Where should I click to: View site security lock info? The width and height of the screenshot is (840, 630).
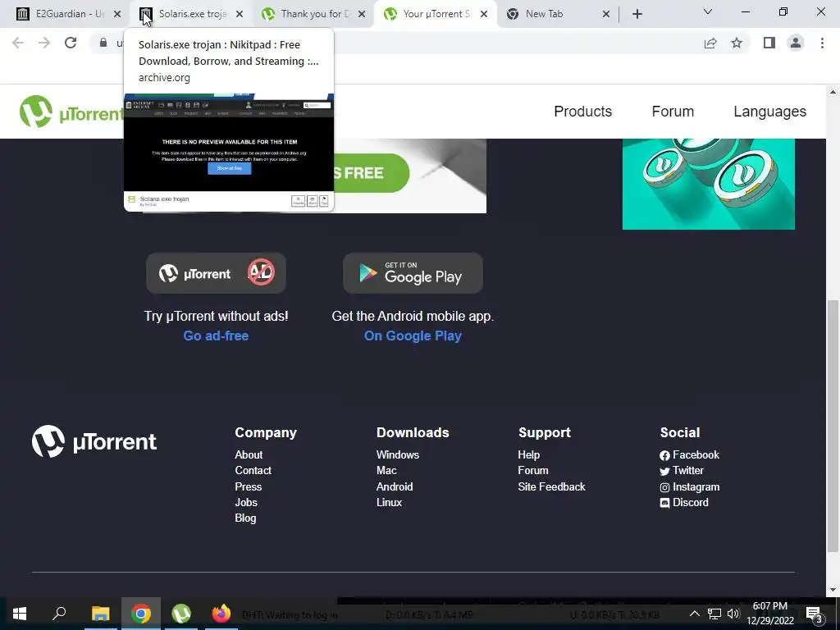coord(103,43)
